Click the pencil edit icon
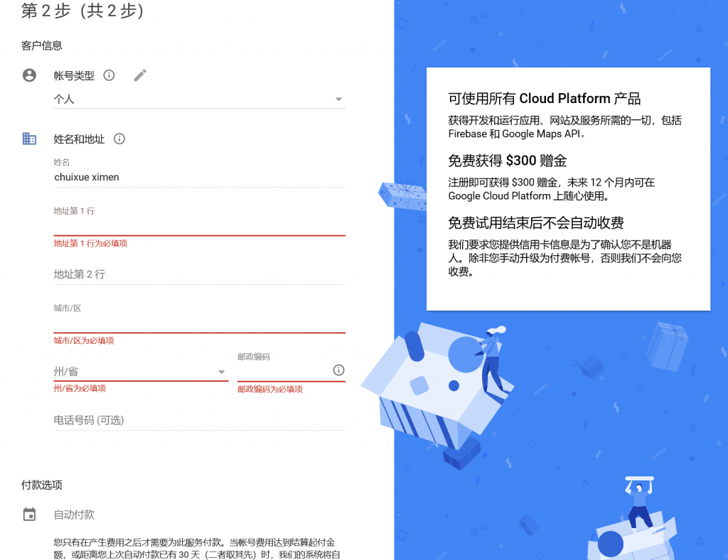Image resolution: width=728 pixels, height=560 pixels. coord(140,75)
